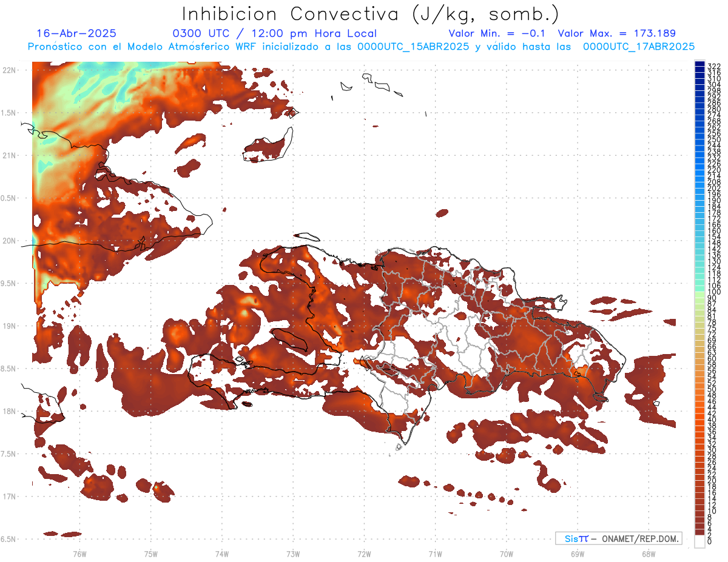The image size is (728, 562).
Task: Click the '73W' longitude label
Action: tap(293, 554)
